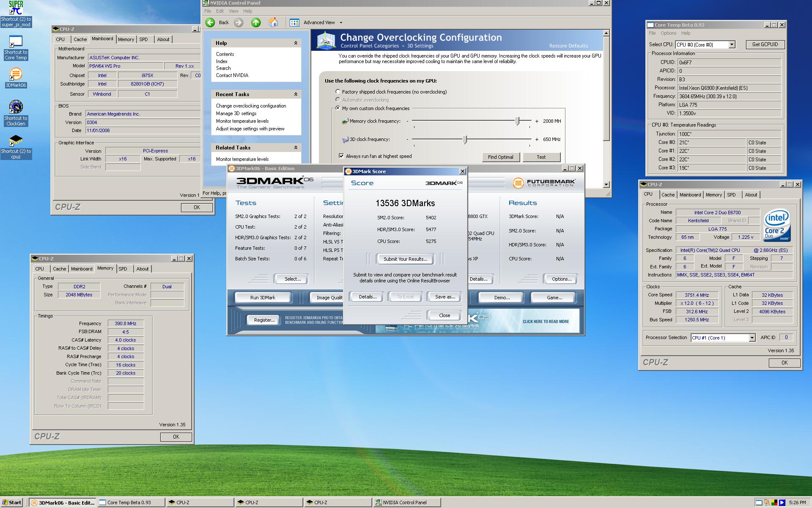
Task: Click Get GCPUID in Core Temp
Action: coord(765,44)
